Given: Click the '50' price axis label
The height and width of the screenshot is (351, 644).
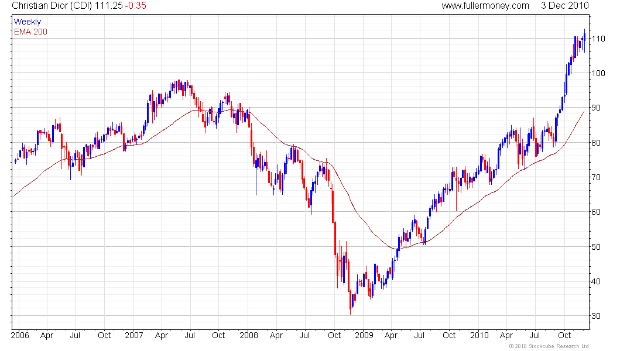Looking at the screenshot, I should [x=596, y=247].
